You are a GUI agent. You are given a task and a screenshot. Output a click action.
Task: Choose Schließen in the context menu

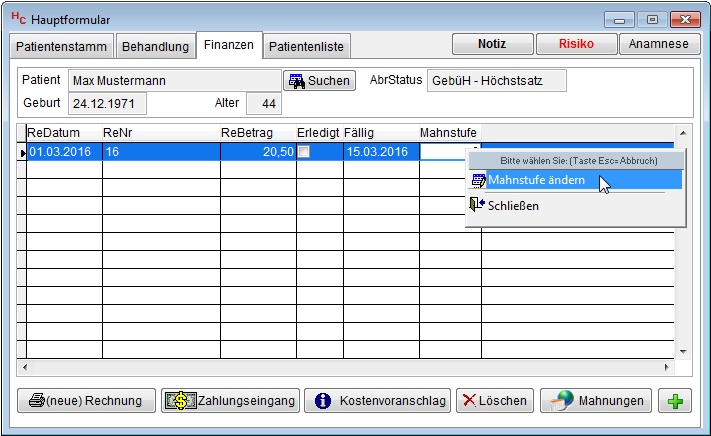[x=513, y=205]
